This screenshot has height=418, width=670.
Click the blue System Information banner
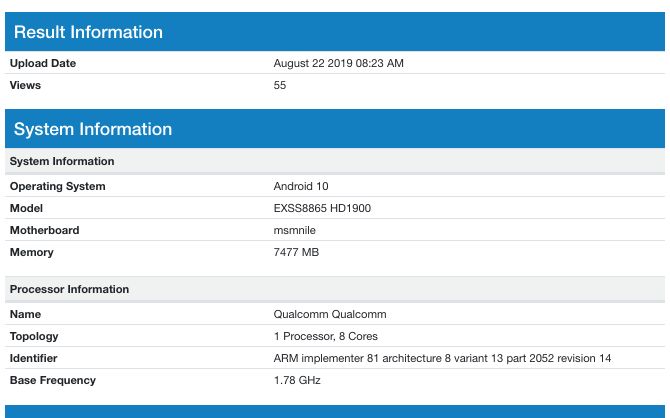point(93,129)
